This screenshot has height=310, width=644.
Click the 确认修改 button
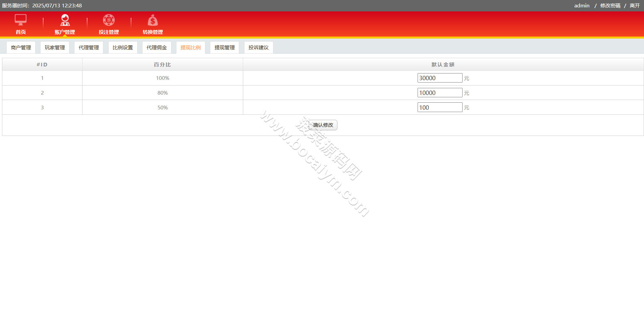[323, 125]
